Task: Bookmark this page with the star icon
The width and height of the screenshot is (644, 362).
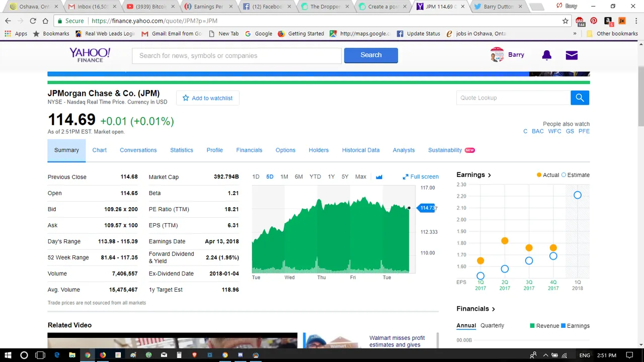Action: [x=566, y=21]
